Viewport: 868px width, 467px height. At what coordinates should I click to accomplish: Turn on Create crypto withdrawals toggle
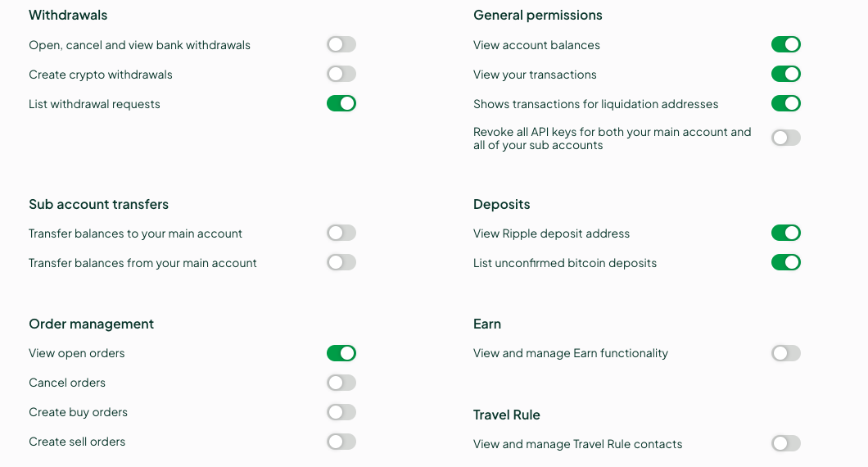coord(341,74)
